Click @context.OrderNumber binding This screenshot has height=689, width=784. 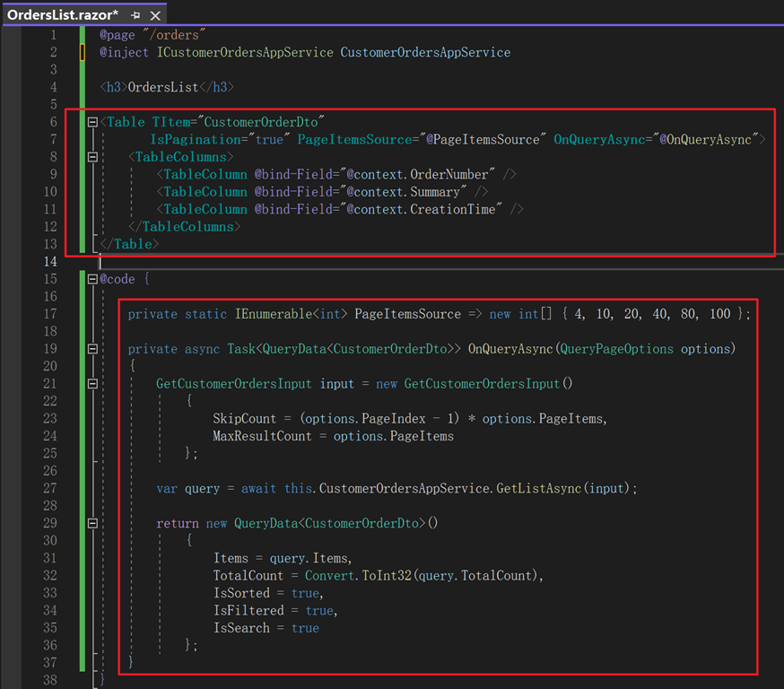[x=417, y=175]
